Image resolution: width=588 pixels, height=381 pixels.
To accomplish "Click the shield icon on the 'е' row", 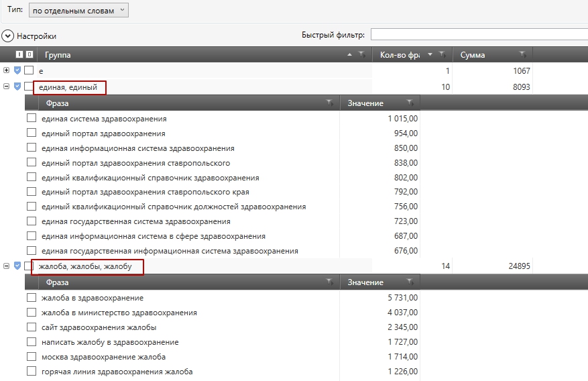I will pos(18,70).
